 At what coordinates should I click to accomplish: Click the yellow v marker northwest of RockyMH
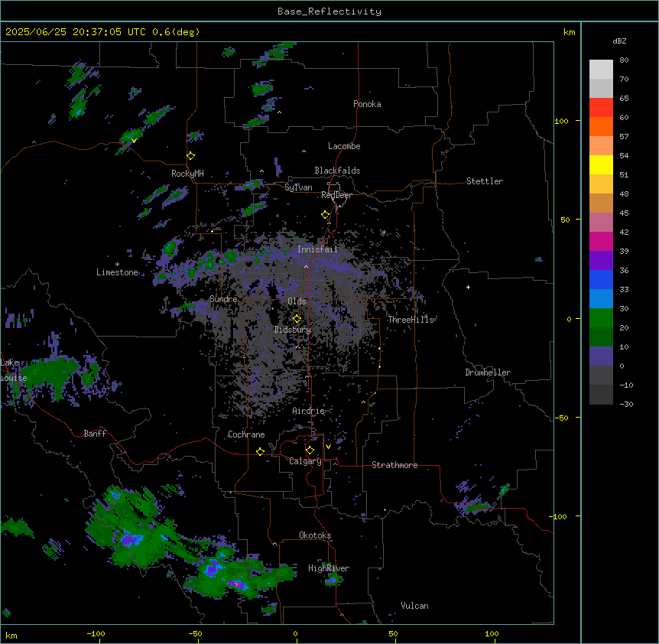click(x=134, y=141)
